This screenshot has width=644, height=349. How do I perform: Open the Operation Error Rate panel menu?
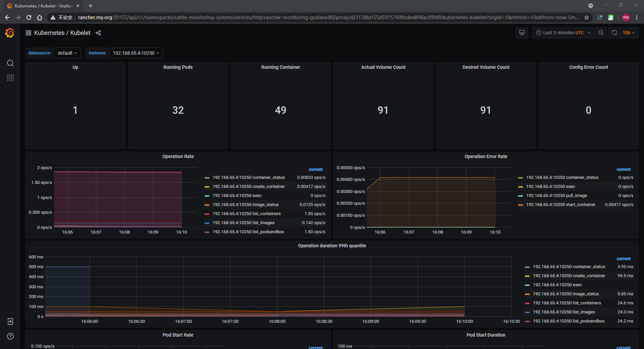tap(486, 156)
